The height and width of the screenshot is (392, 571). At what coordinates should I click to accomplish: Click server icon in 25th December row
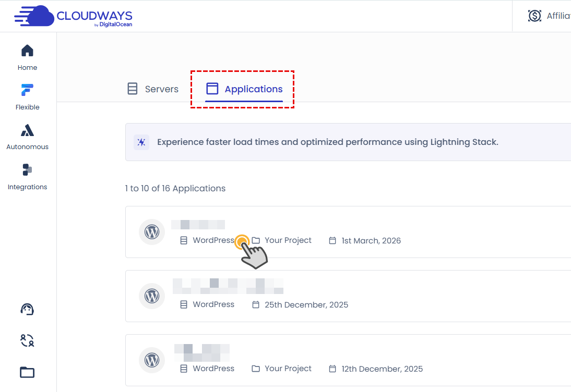(x=184, y=304)
